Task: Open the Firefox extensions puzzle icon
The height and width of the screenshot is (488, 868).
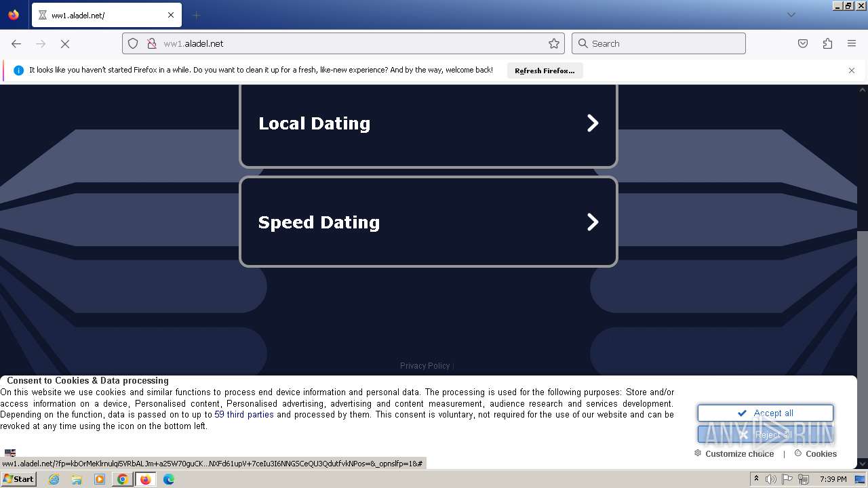Action: 827,43
